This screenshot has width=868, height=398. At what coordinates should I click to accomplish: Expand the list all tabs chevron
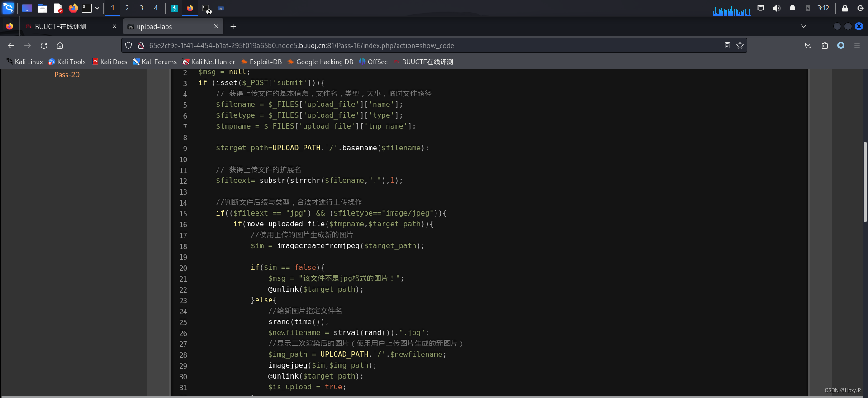point(804,26)
